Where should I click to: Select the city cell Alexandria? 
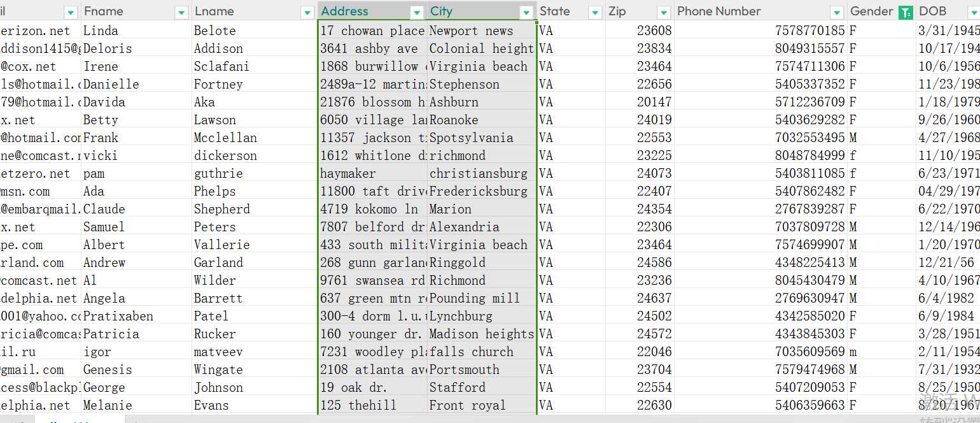tap(482, 227)
